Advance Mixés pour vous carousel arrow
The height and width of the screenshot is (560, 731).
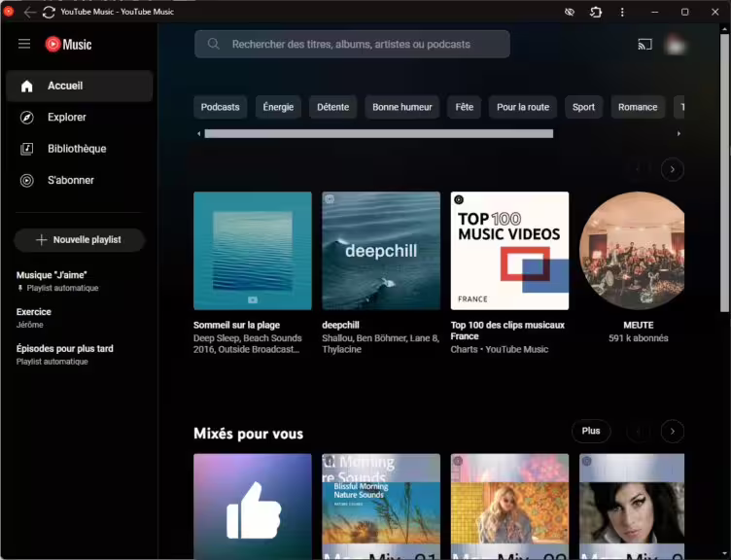673,432
